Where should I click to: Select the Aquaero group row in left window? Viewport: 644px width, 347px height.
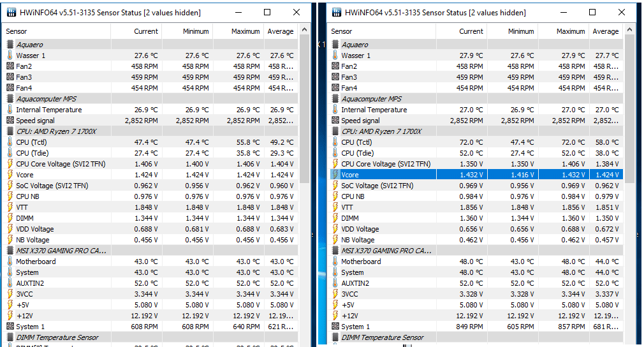150,45
